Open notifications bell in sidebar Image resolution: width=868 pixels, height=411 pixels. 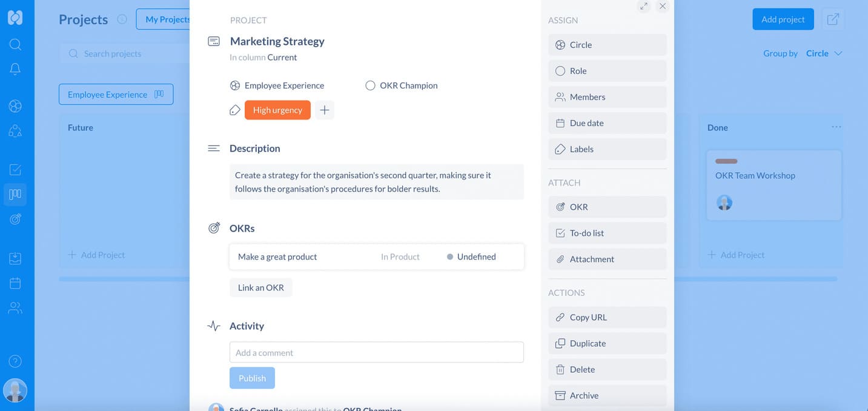click(15, 69)
